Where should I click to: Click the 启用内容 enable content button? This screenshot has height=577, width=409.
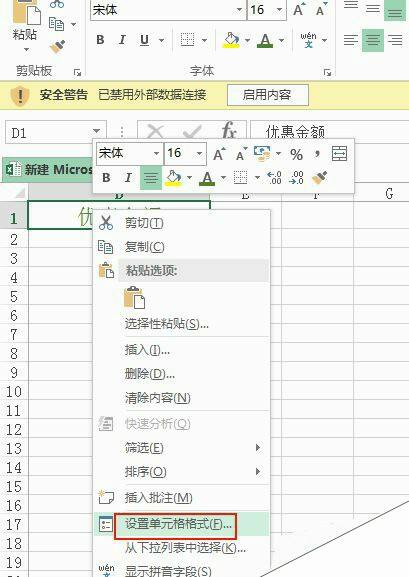268,95
